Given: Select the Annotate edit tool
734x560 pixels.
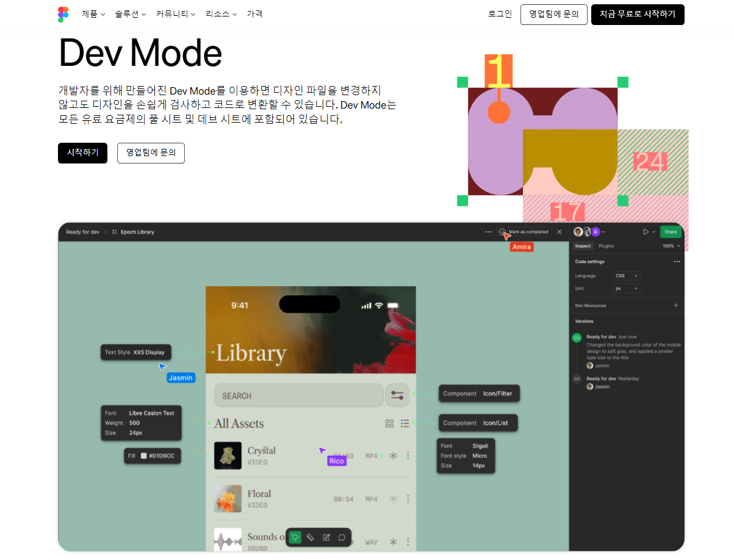Looking at the screenshot, I should (x=326, y=537).
